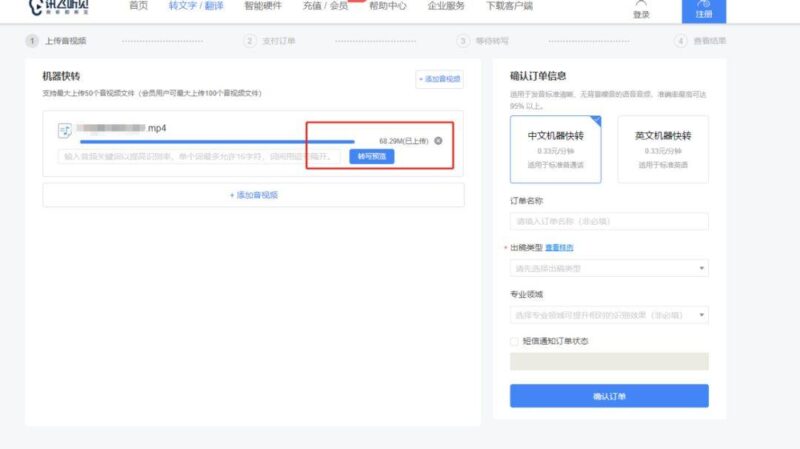The image size is (800, 449).
Task: Open the 首页 nav item
Action: click(x=138, y=6)
